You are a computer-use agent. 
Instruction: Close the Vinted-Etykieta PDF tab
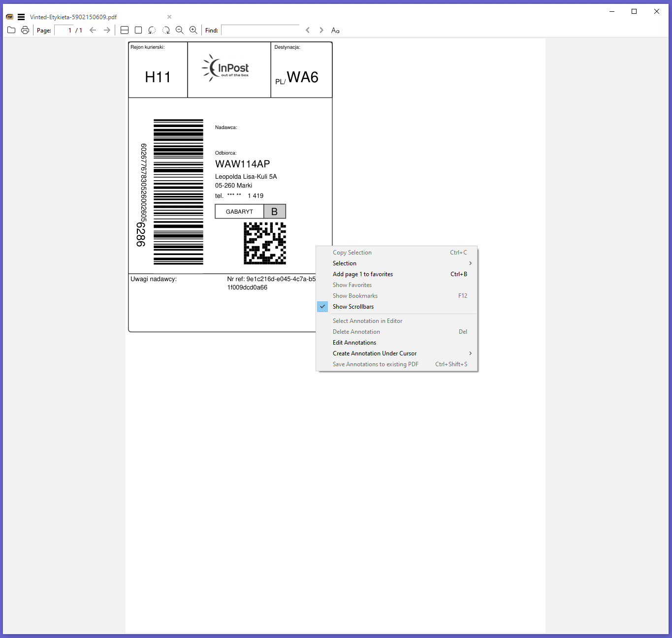coord(169,17)
